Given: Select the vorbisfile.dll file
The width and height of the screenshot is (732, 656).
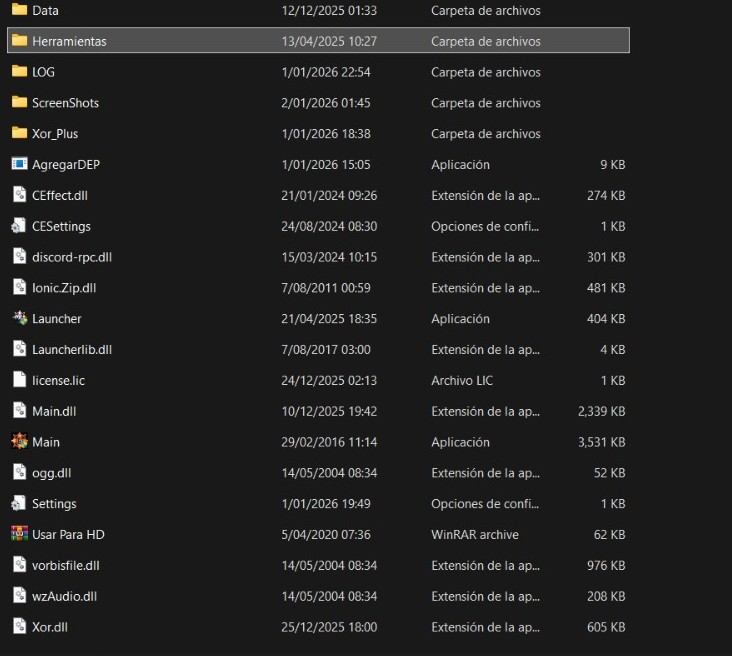Looking at the screenshot, I should (x=65, y=565).
